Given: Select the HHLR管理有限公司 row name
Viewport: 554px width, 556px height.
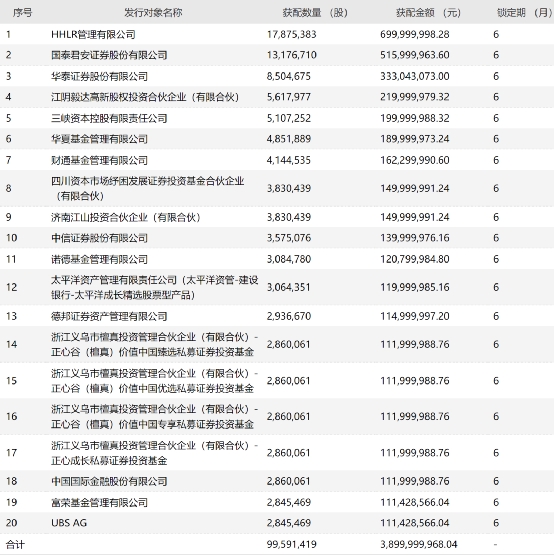Looking at the screenshot, I should [93, 34].
